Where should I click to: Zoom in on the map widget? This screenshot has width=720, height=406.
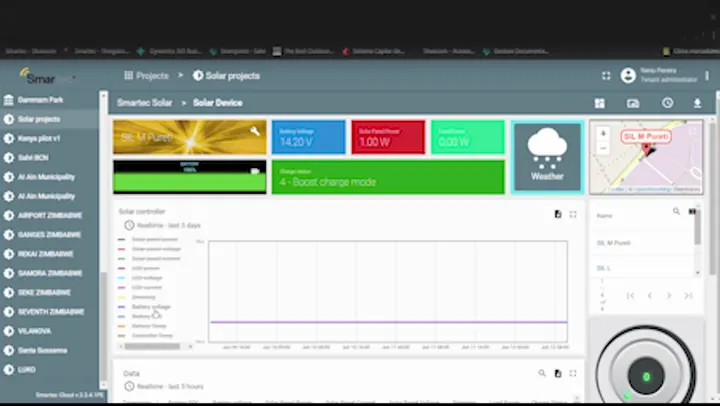[603, 134]
